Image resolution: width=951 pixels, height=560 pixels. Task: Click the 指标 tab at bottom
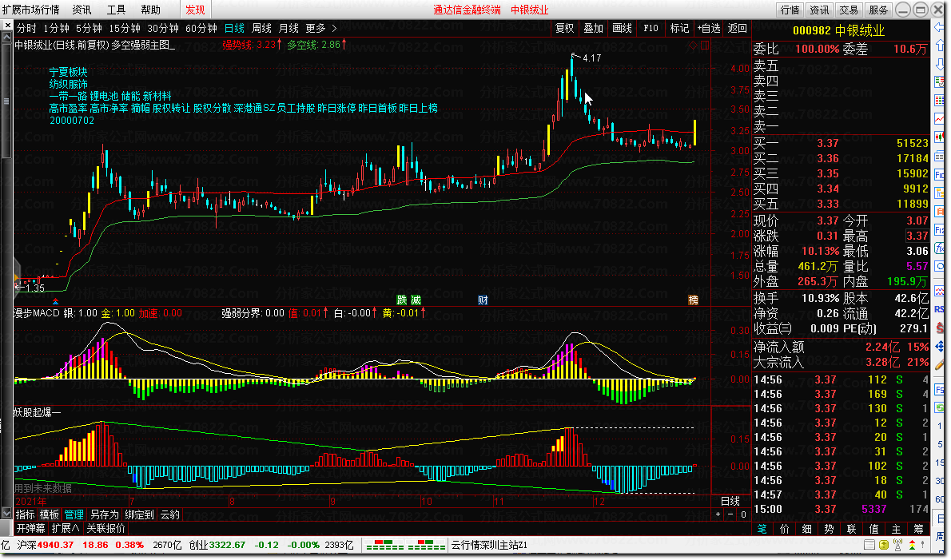click(26, 514)
